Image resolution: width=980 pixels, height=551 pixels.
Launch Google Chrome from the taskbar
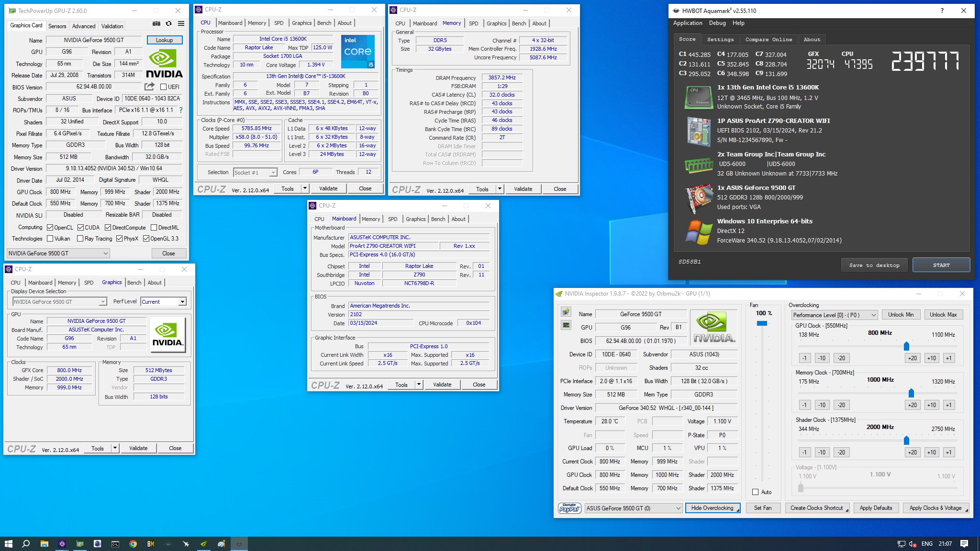(x=133, y=544)
